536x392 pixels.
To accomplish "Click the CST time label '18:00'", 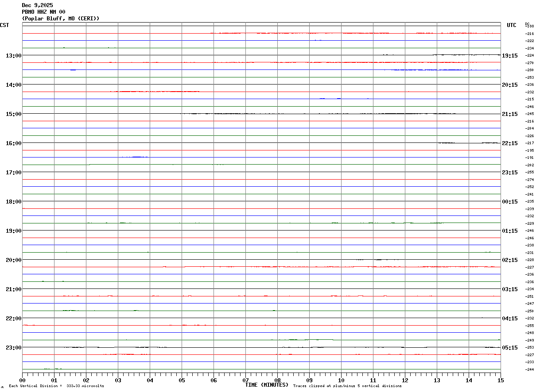I will coord(14,202).
